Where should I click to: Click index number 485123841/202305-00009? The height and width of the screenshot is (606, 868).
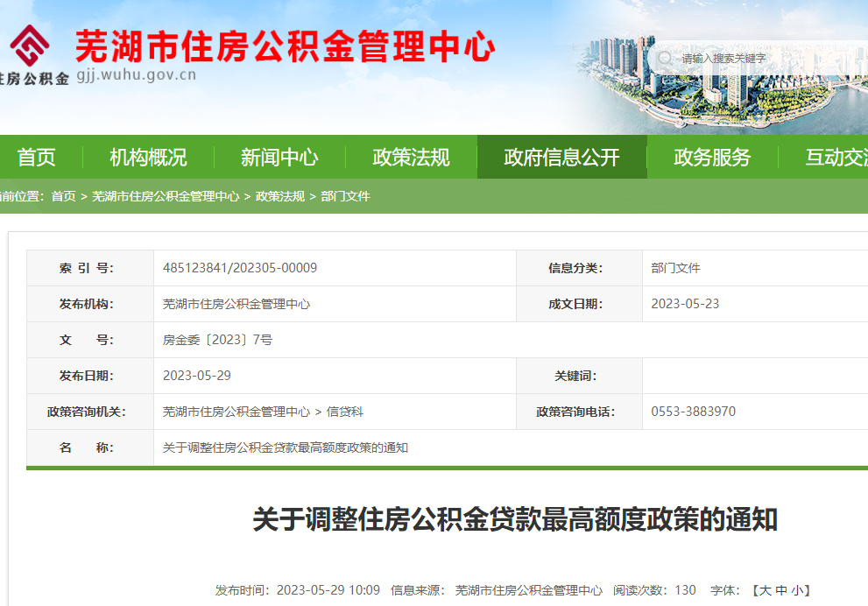pos(240,268)
